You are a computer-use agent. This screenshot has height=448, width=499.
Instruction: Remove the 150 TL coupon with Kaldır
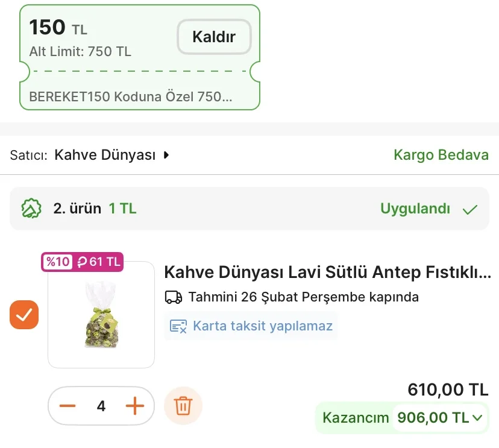pyautogui.click(x=213, y=37)
